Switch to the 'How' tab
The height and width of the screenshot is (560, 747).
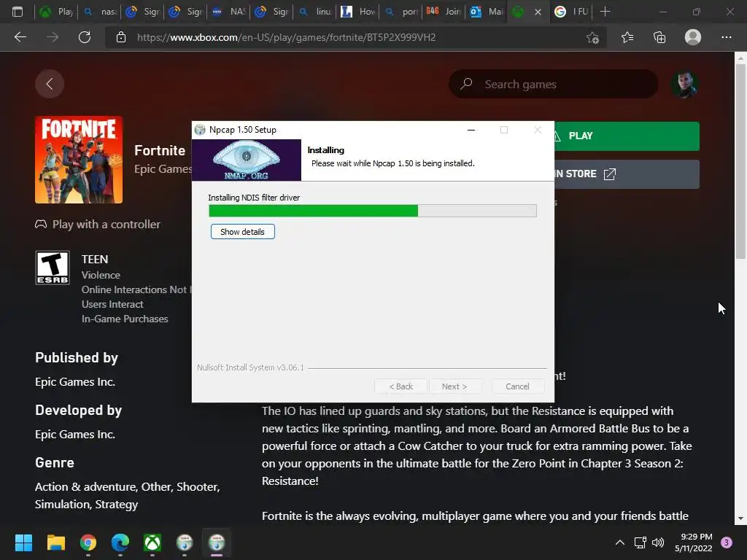coord(357,12)
